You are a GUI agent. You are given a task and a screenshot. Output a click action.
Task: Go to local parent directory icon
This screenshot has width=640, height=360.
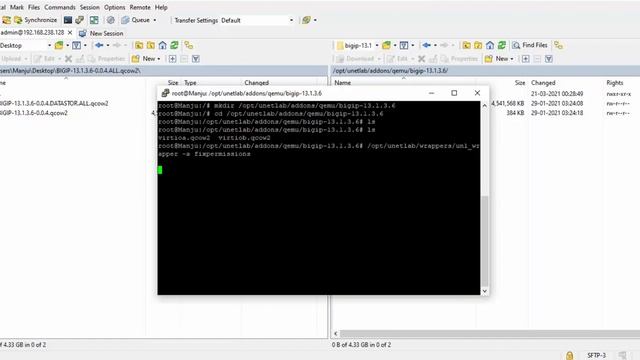click(x=139, y=45)
